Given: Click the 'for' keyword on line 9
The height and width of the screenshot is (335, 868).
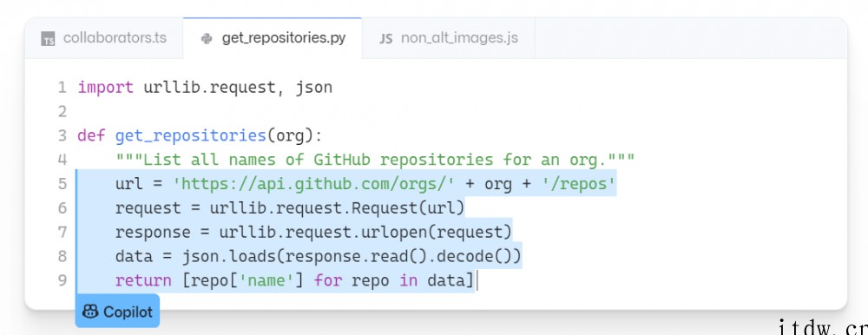Looking at the screenshot, I should click(328, 280).
